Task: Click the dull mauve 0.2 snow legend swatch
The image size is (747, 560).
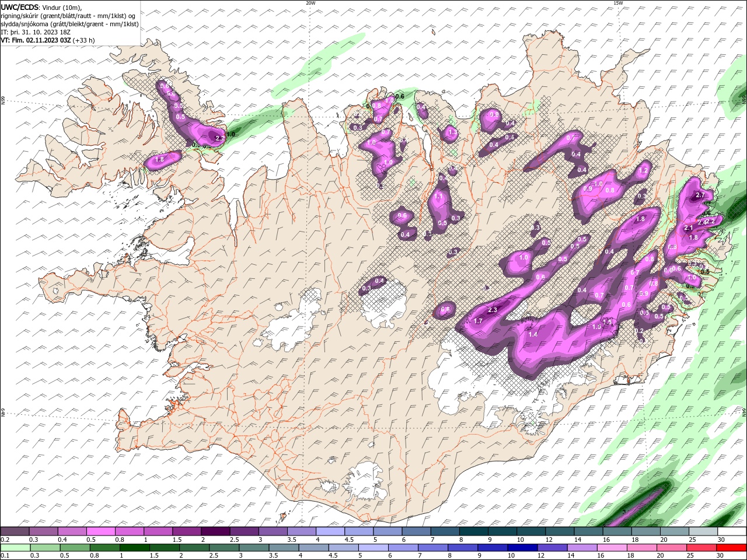Action: pos(15,531)
